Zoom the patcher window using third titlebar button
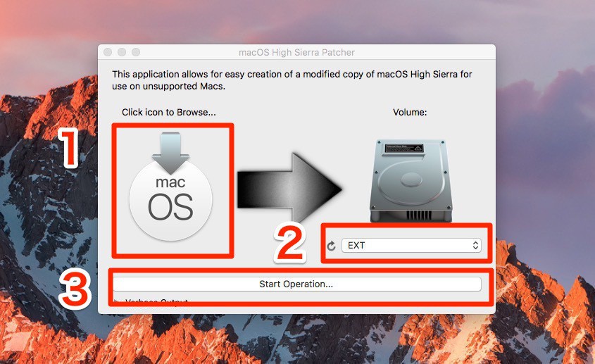Image resolution: width=595 pixels, height=364 pixels. coord(136,52)
